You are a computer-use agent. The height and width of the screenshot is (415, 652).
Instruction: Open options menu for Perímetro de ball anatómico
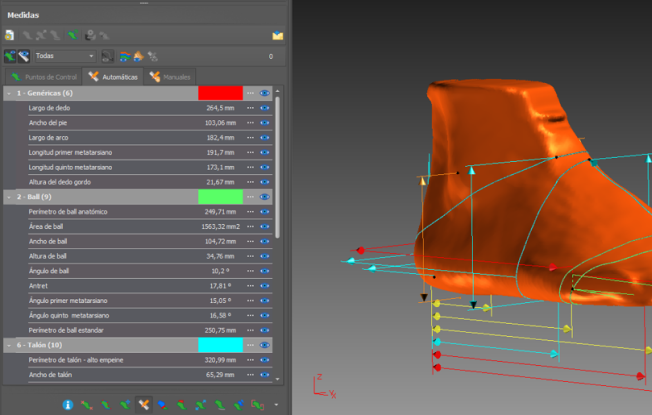coord(250,212)
